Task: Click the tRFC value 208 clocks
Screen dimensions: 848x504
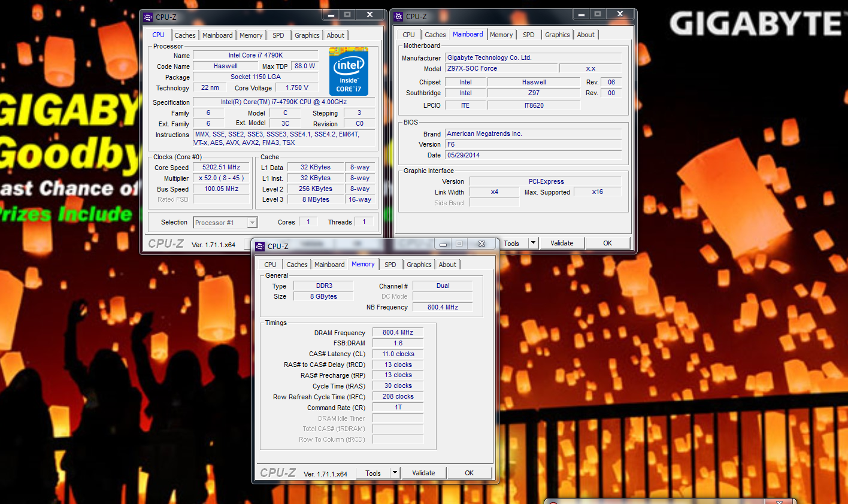Action: pyautogui.click(x=398, y=396)
